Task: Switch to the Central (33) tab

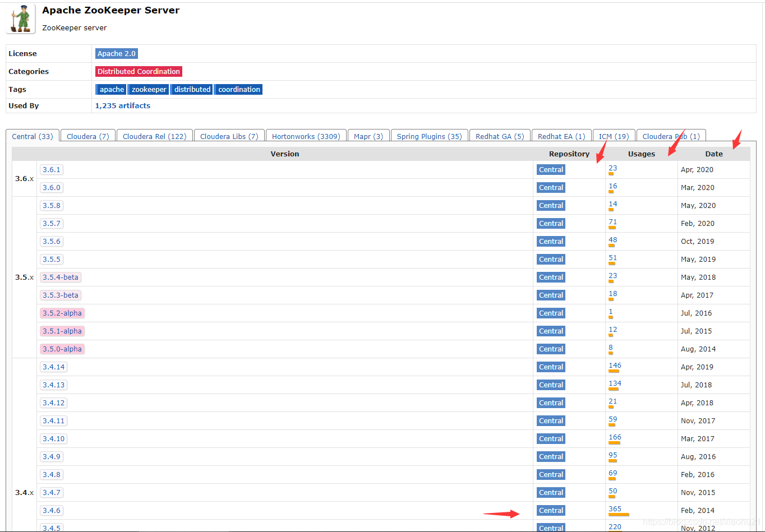Action: pos(33,136)
